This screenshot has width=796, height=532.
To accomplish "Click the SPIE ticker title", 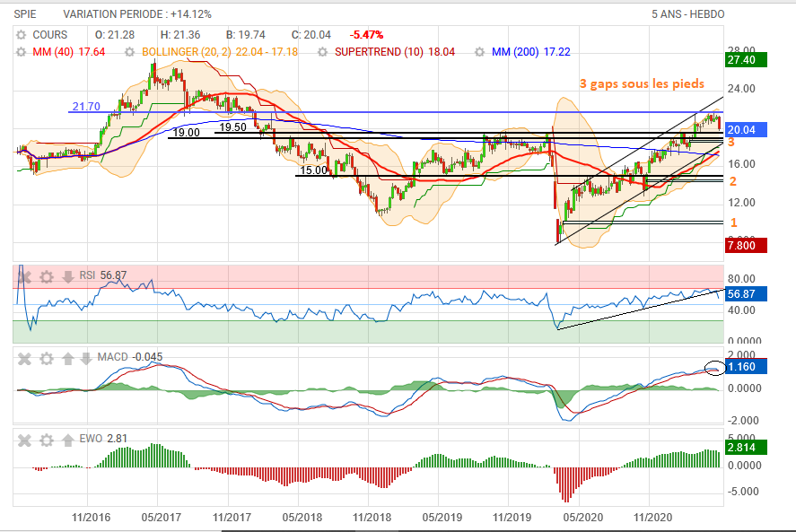I will pyautogui.click(x=25, y=14).
